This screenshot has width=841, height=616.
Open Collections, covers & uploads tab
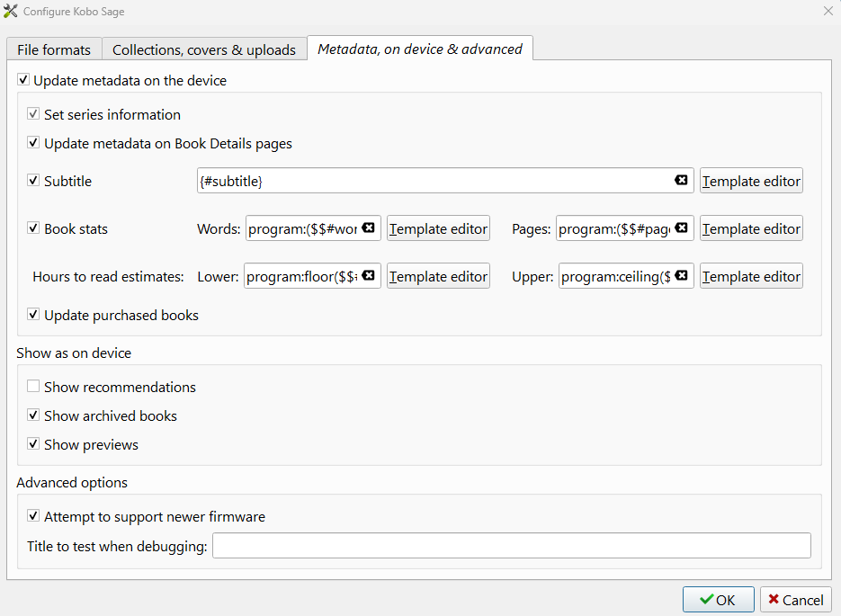[x=204, y=49]
